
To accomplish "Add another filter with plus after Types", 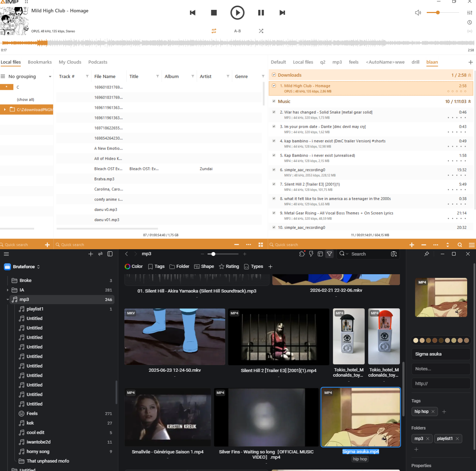I will coord(270,266).
